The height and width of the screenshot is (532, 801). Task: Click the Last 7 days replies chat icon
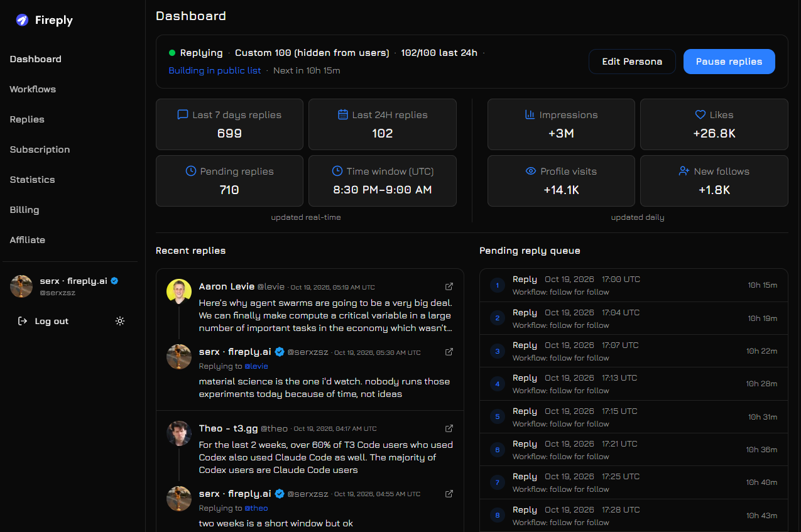183,115
